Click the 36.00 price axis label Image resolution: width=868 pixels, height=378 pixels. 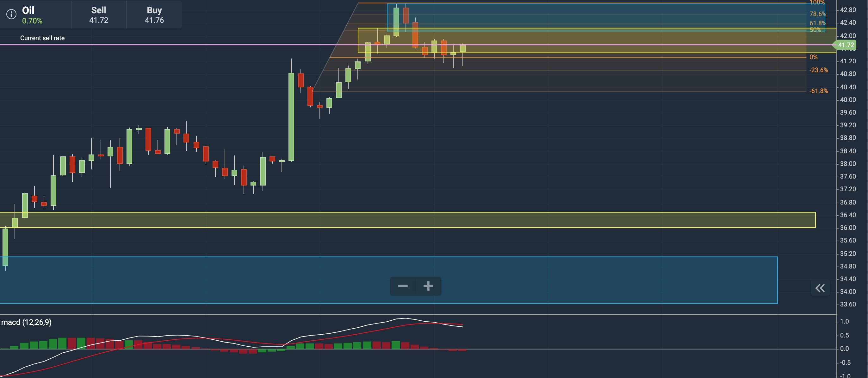848,228
